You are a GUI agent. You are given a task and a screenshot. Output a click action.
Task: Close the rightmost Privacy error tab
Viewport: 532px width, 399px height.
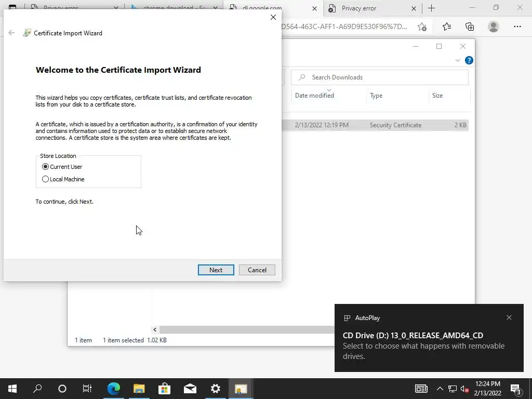pyautogui.click(x=414, y=8)
